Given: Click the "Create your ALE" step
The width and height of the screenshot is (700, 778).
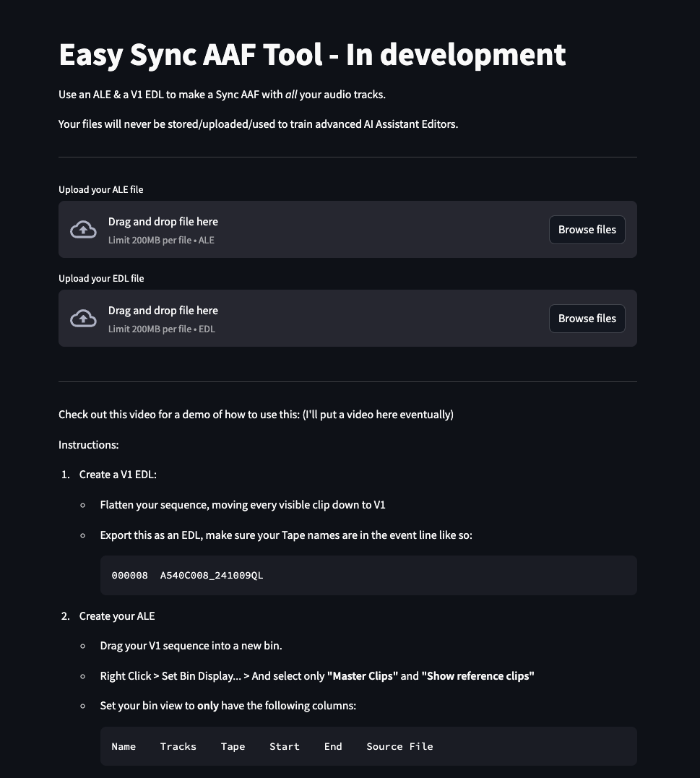Looking at the screenshot, I should [x=117, y=616].
